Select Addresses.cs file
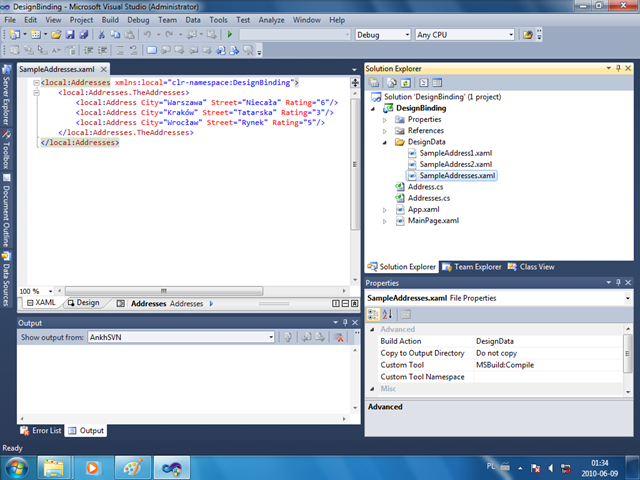Screen dimensions: 640x480 (x=429, y=198)
